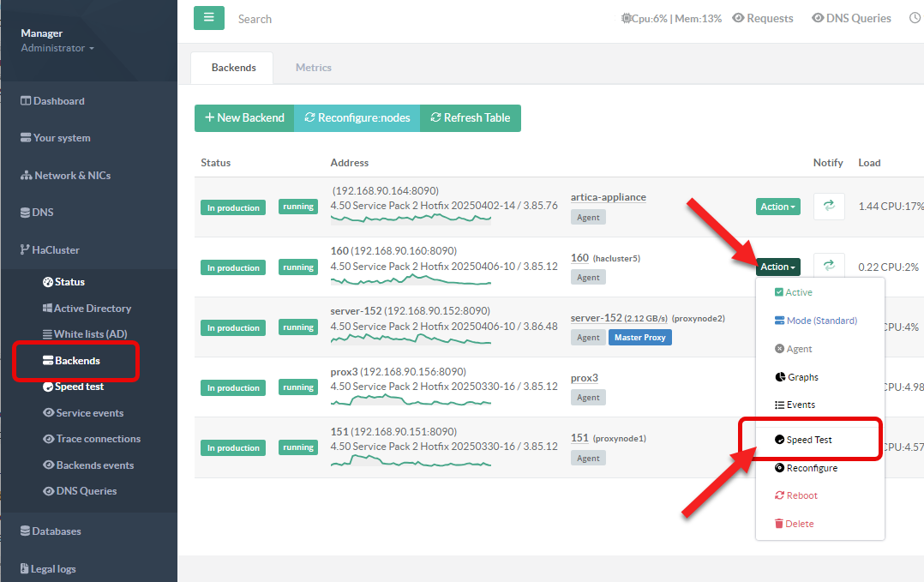
Task: Choose Delete in the Action menu
Action: click(x=794, y=524)
